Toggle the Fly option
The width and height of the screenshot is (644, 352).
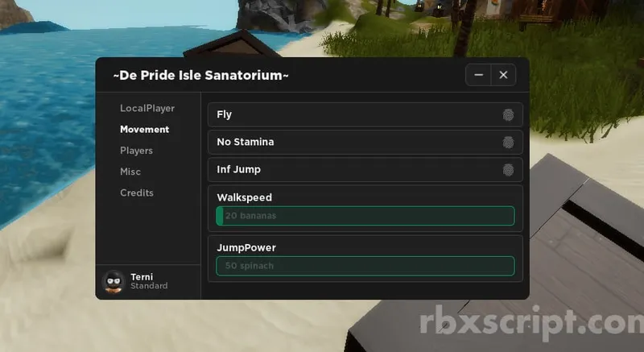coord(365,114)
